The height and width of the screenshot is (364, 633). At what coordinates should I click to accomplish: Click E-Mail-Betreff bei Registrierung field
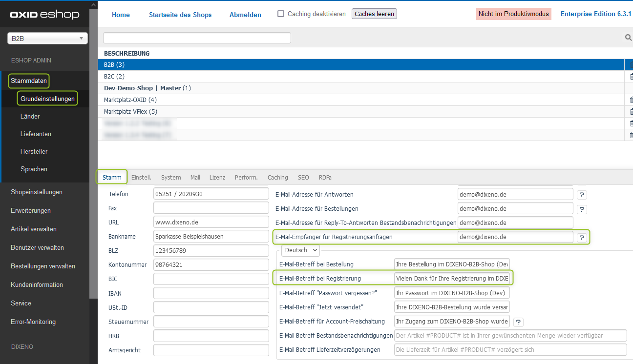pyautogui.click(x=452, y=278)
